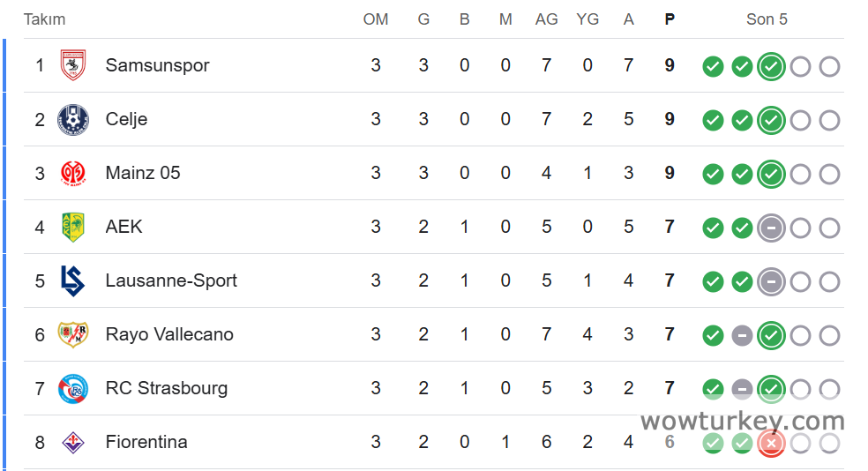Click Fiorentina's red loss indicator
This screenshot has height=471, width=868.
click(771, 444)
